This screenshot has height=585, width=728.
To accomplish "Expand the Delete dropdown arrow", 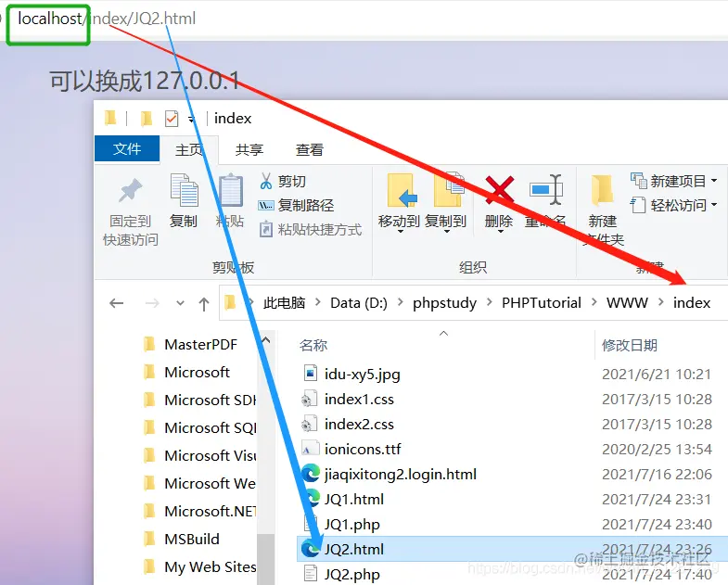I will click(500, 231).
